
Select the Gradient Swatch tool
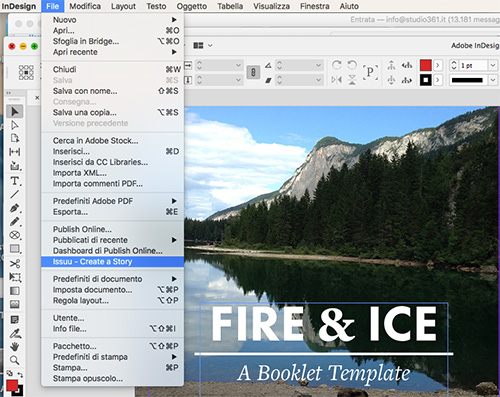coord(15,291)
